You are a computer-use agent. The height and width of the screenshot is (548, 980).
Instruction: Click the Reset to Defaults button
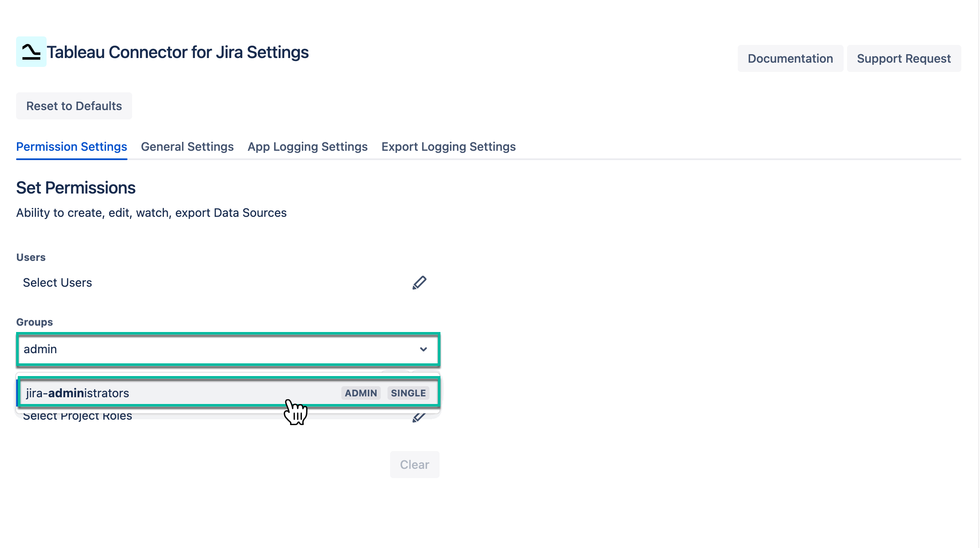click(x=74, y=106)
